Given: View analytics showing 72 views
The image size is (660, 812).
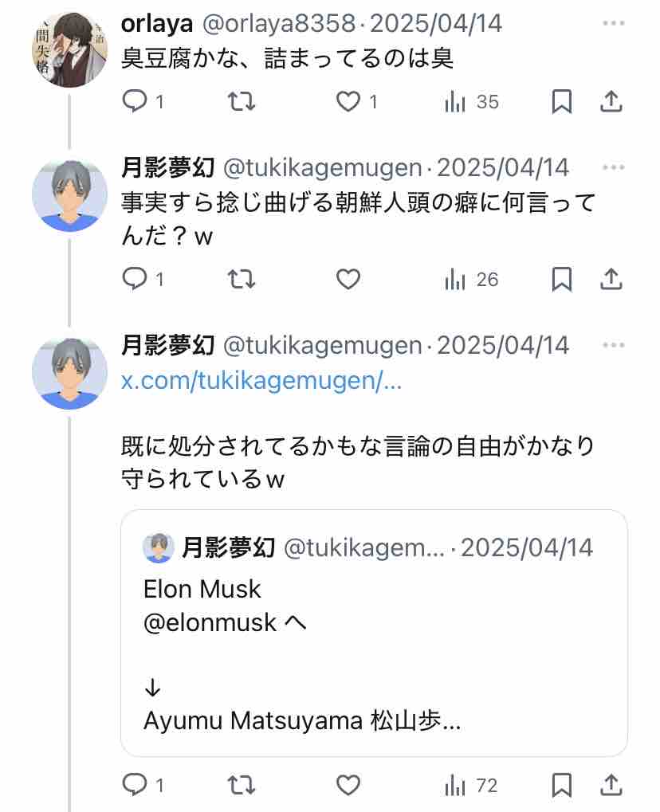Looking at the screenshot, I should pos(471,786).
